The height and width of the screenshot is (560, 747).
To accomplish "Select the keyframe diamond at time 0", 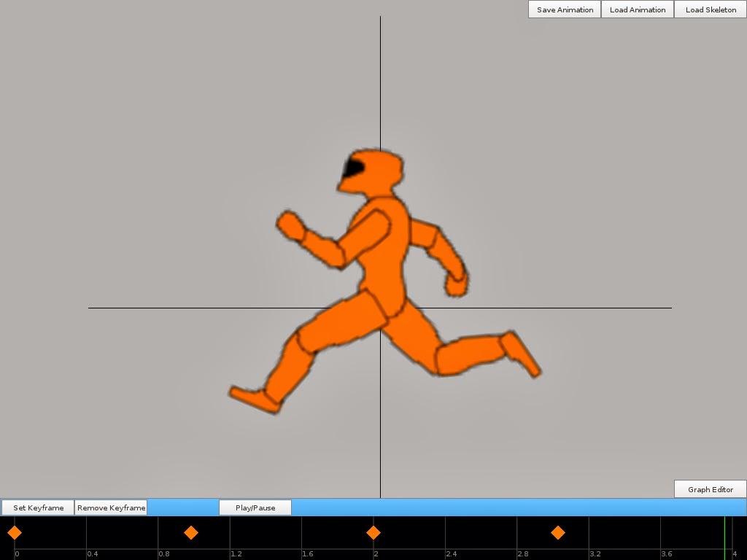I will 15,533.
